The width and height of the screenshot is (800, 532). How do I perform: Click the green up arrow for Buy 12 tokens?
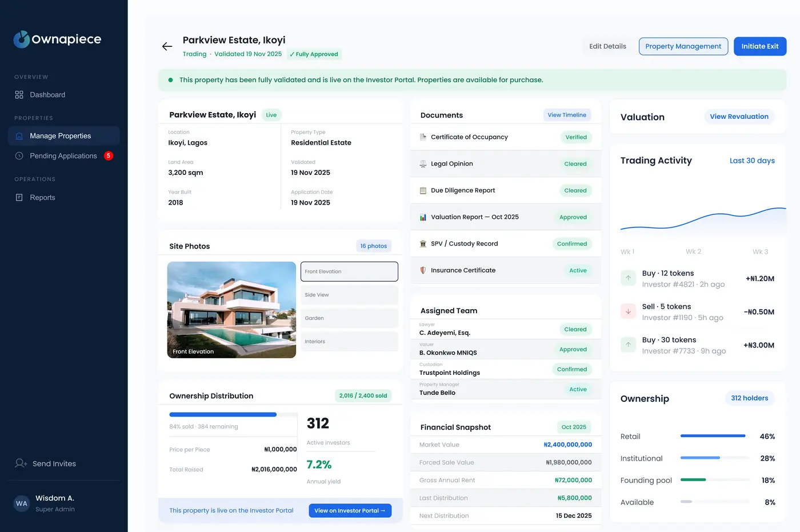coord(628,278)
